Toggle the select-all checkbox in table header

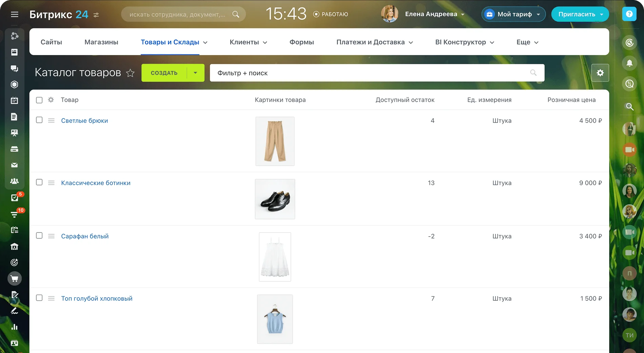click(x=39, y=100)
